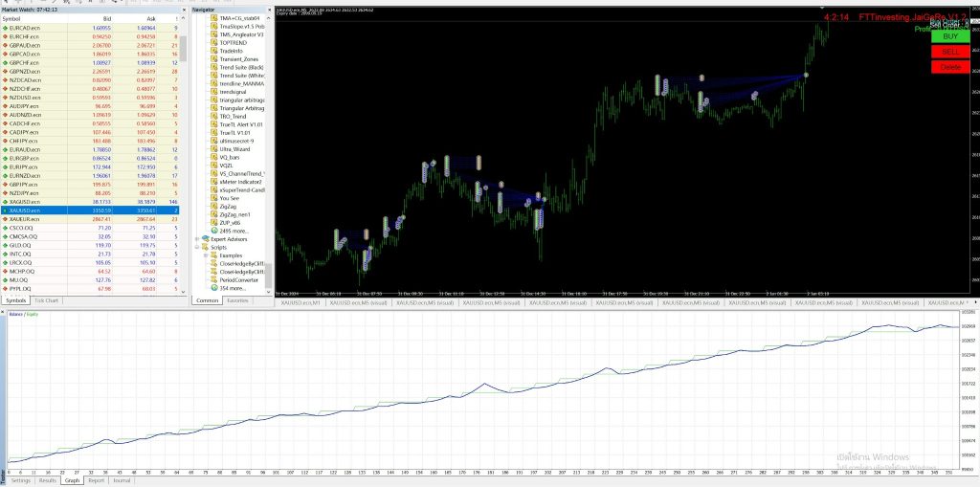Viewport: 980px width, 487px height.
Task: Expand the Expert Advisors tree node
Action: [x=196, y=238]
